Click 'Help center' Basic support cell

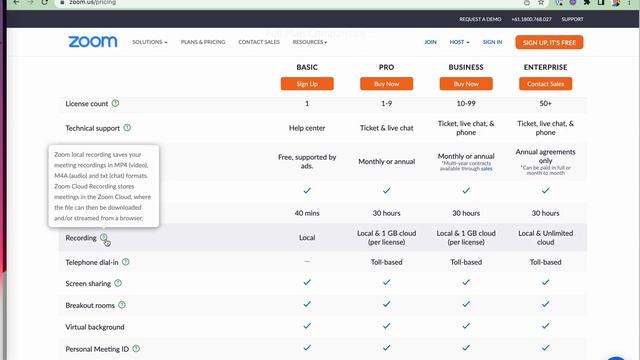point(307,128)
